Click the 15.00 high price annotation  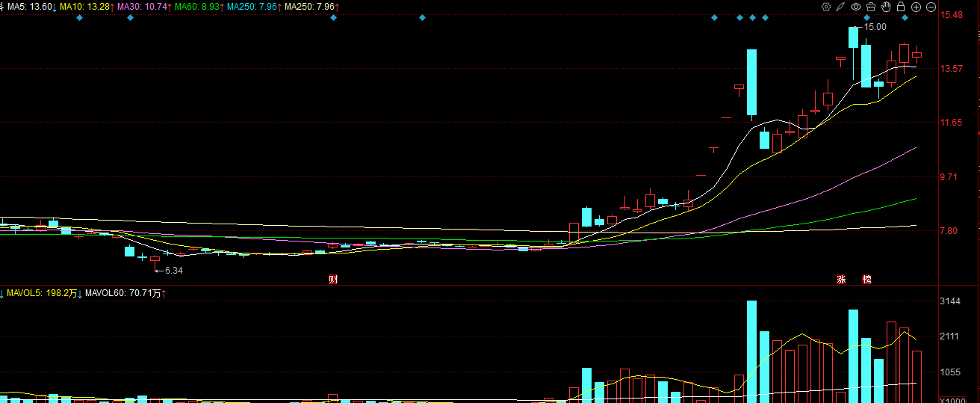coord(875,27)
